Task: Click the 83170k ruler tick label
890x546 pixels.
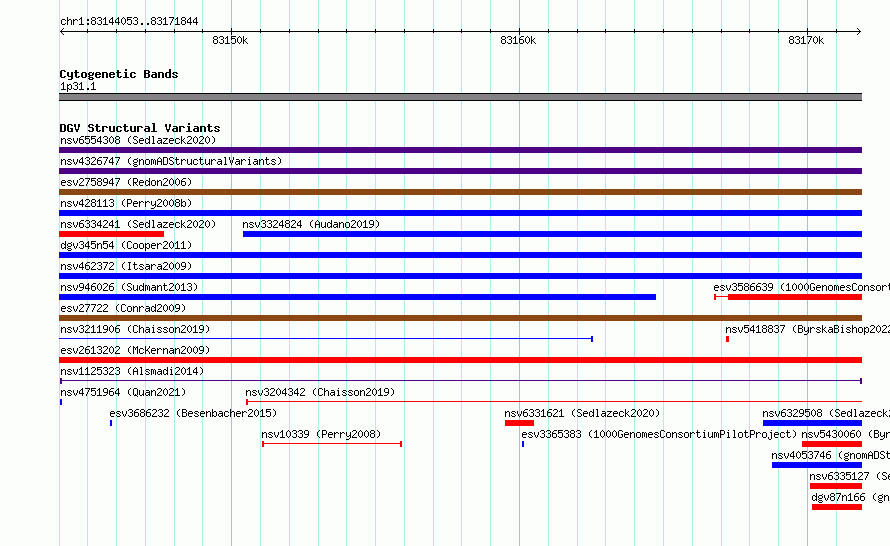Action: coord(806,40)
